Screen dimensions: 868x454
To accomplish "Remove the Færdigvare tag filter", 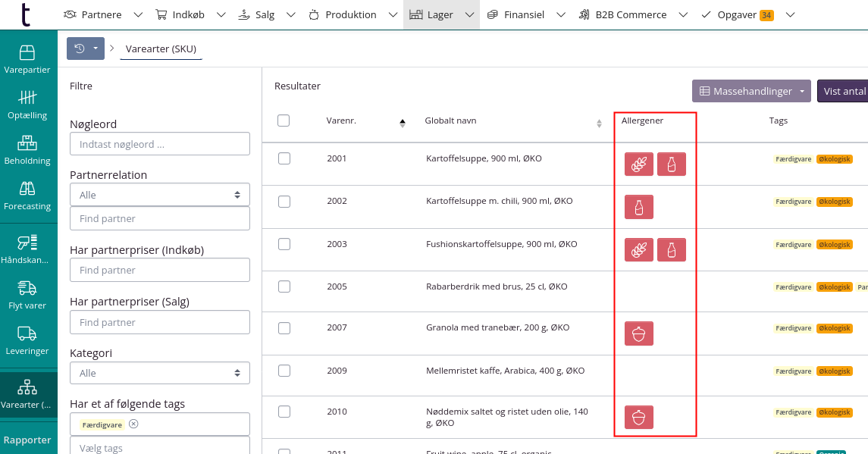I will coord(133,424).
